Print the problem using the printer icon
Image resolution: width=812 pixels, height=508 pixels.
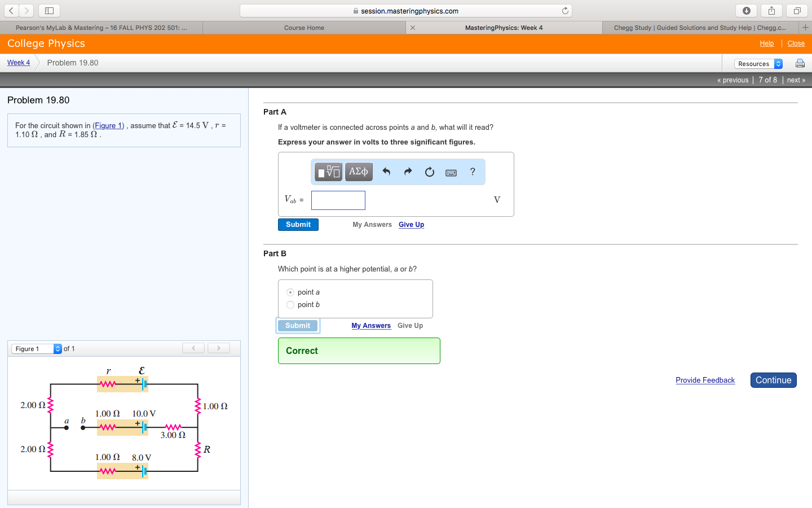[800, 63]
